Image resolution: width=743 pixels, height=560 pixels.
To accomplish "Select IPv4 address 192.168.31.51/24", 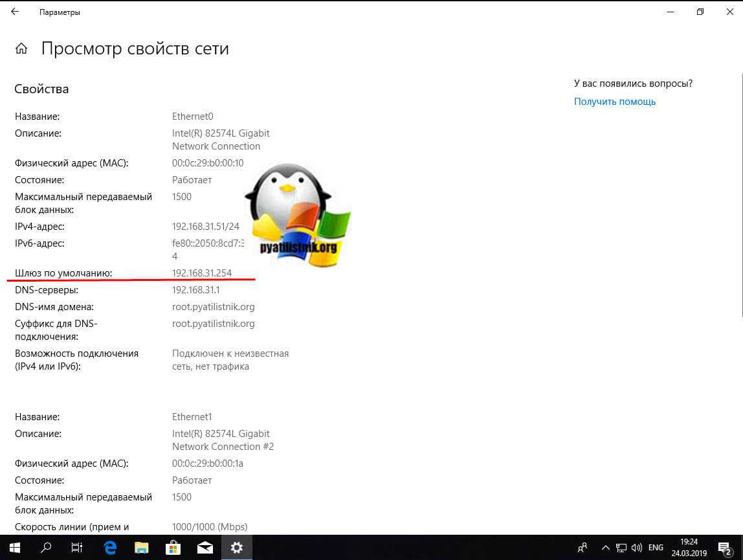I will tap(206, 227).
